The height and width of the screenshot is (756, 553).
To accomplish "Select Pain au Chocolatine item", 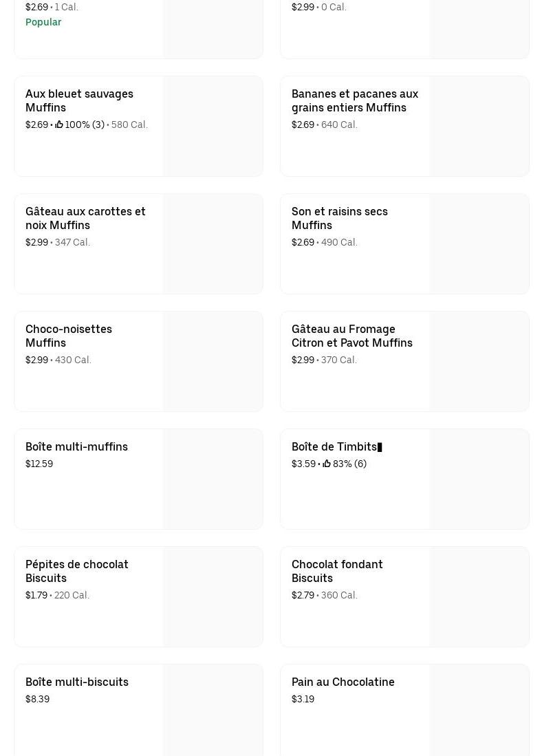I will (x=343, y=682).
